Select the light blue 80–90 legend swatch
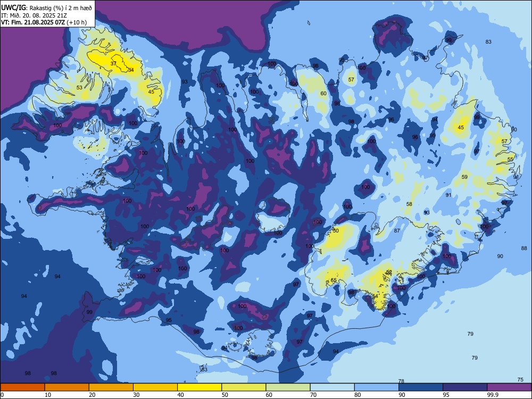 (377, 387)
